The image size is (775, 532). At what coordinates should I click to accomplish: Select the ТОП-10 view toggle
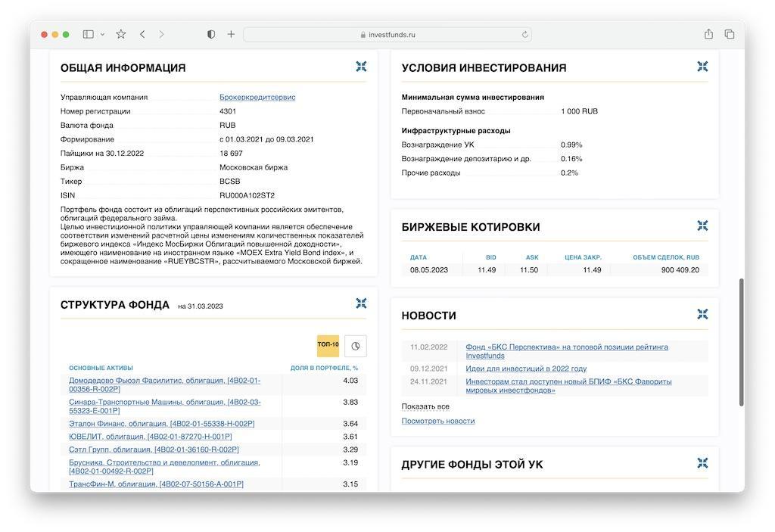pyautogui.click(x=328, y=345)
